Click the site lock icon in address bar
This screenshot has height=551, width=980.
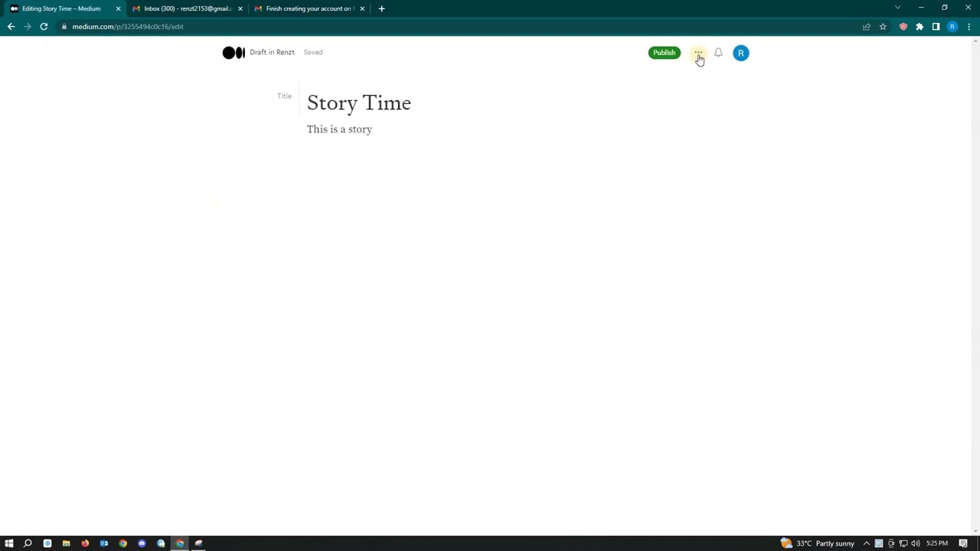click(64, 27)
